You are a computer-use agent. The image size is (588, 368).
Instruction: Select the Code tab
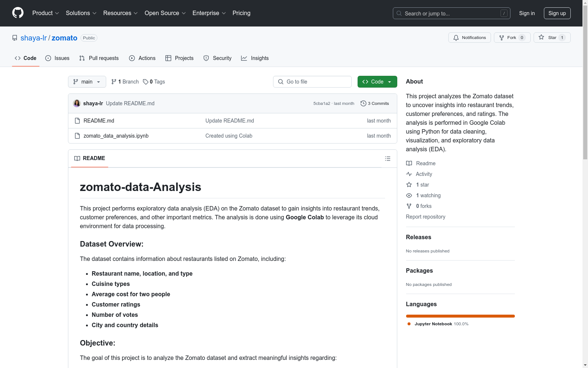tap(26, 58)
